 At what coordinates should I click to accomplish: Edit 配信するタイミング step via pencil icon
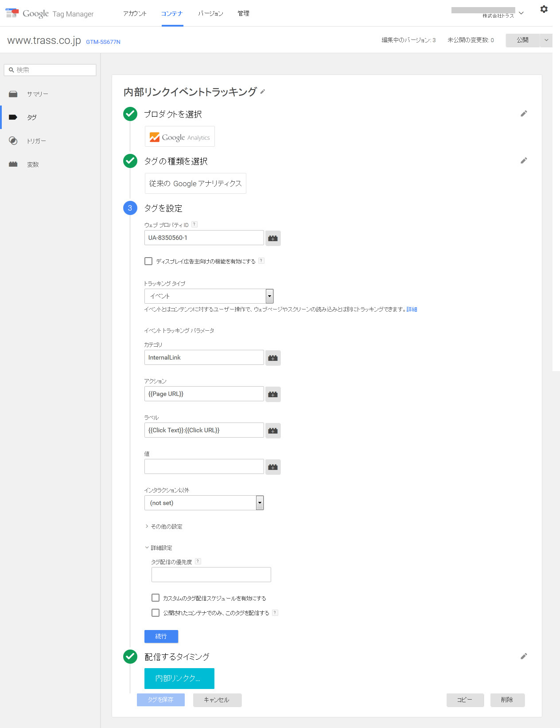tap(524, 656)
